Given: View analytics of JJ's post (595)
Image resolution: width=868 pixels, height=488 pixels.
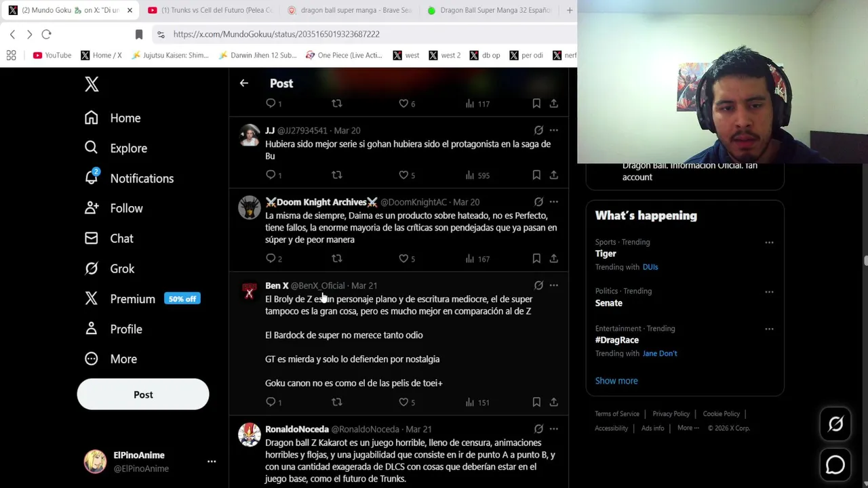Looking at the screenshot, I should click(x=477, y=175).
